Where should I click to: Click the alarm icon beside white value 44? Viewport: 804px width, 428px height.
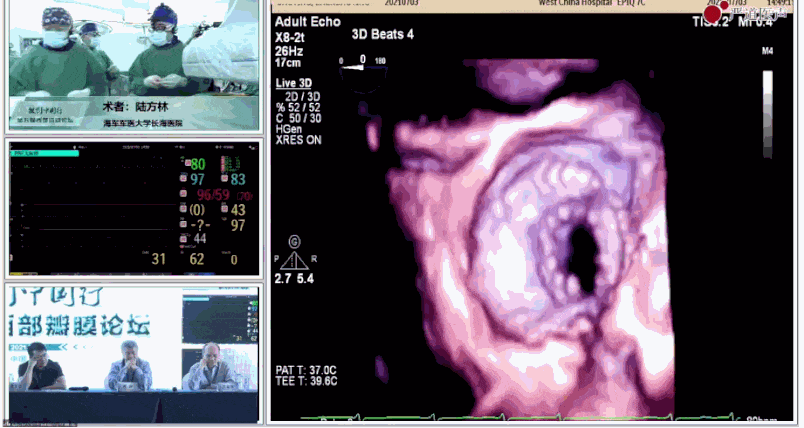pos(184,239)
